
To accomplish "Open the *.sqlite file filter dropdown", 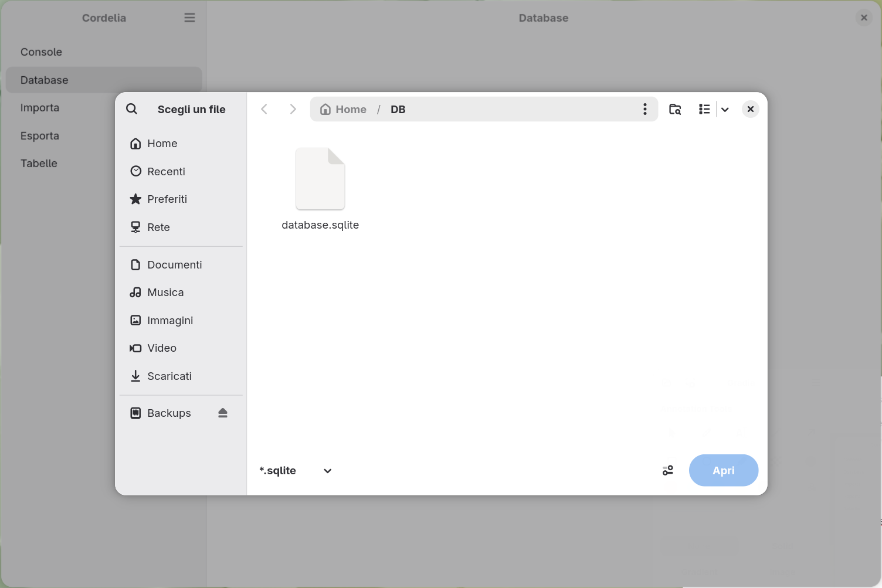I will tap(296, 471).
